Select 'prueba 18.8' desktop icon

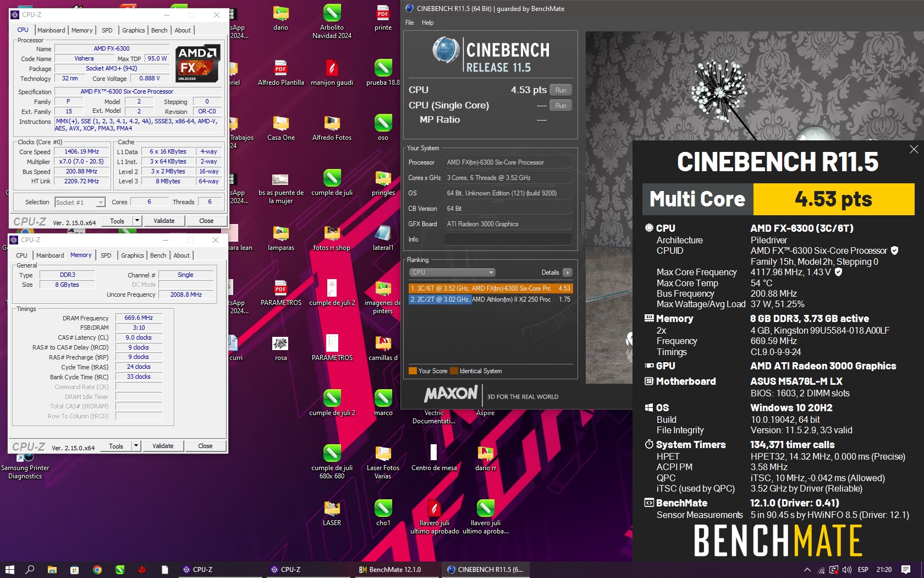coord(383,73)
